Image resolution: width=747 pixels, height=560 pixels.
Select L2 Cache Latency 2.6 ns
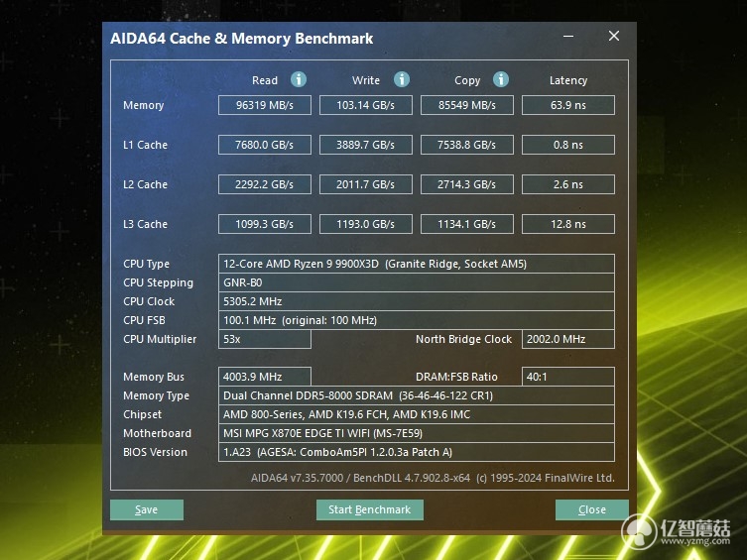point(568,184)
